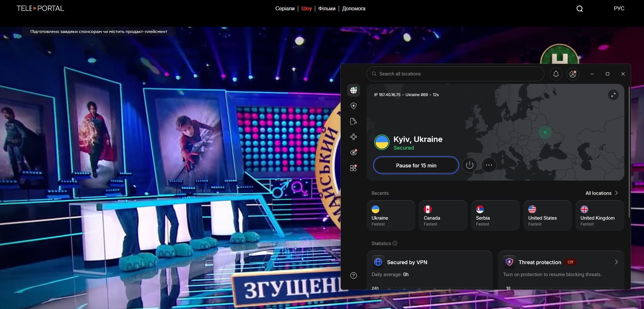644x309 pixels.
Task: Open file sharing icon in sidebar
Action: click(354, 121)
